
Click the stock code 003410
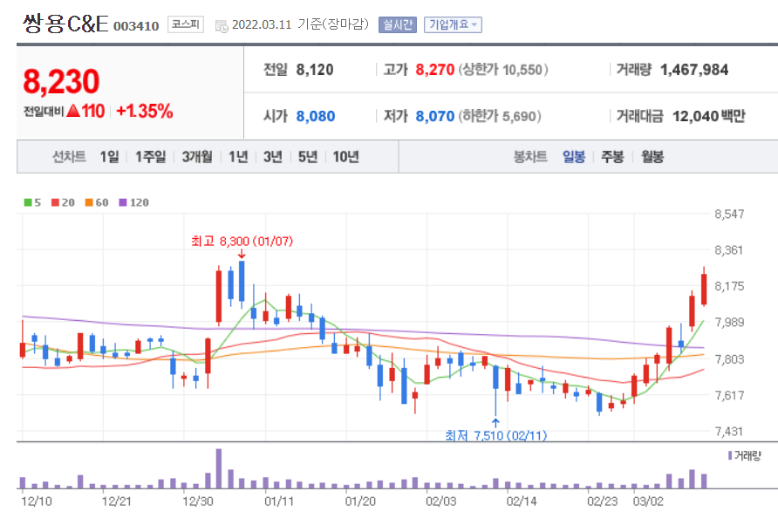(x=136, y=26)
